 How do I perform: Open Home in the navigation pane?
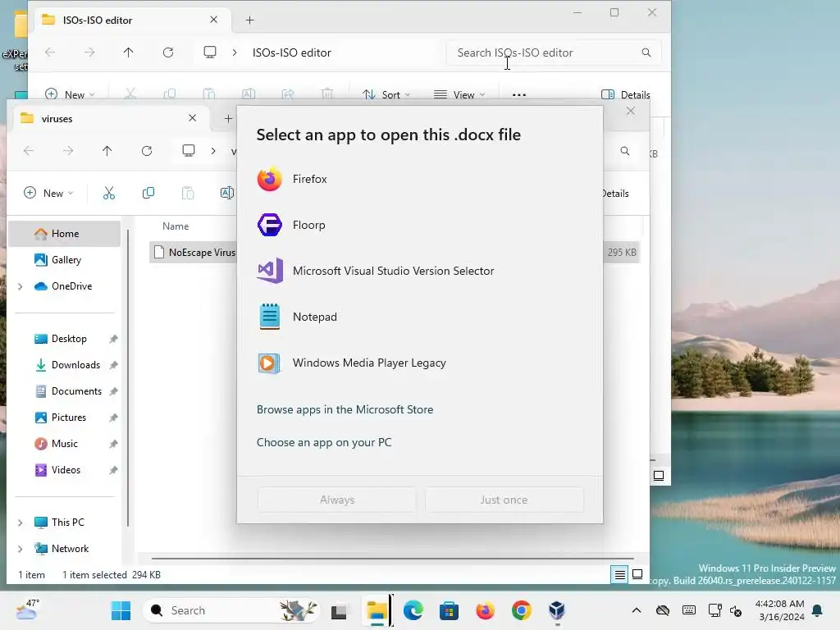pyautogui.click(x=64, y=234)
